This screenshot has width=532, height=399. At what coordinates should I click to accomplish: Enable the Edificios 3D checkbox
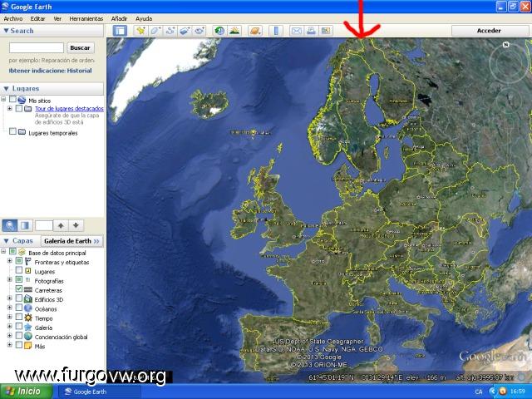(x=19, y=298)
